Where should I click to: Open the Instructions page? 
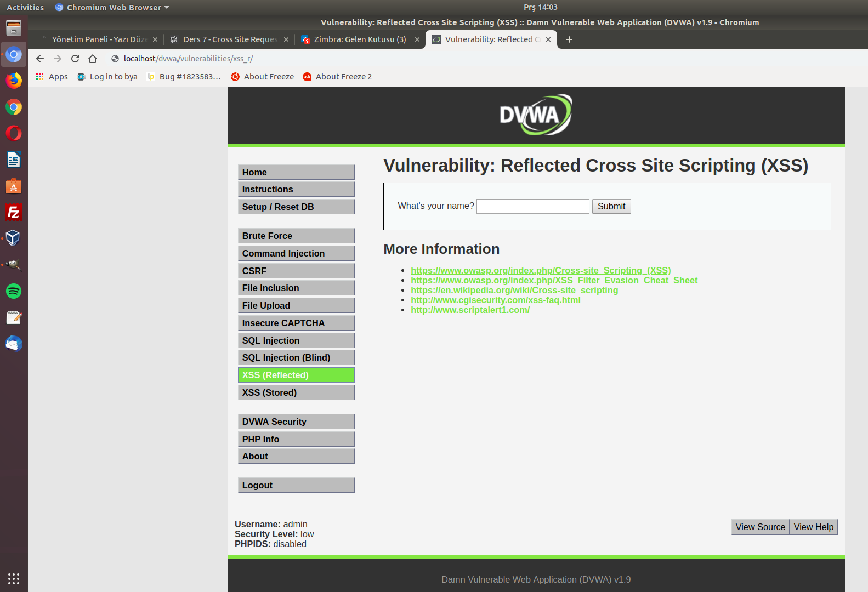296,189
